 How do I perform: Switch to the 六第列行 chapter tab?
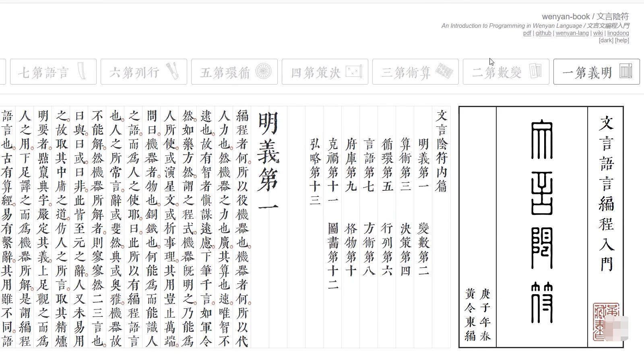[x=144, y=72]
